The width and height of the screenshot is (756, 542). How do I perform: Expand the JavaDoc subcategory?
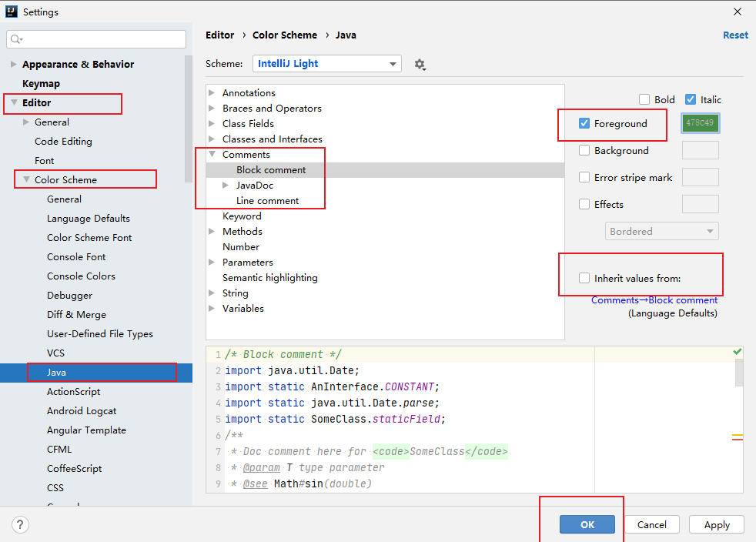coord(225,186)
